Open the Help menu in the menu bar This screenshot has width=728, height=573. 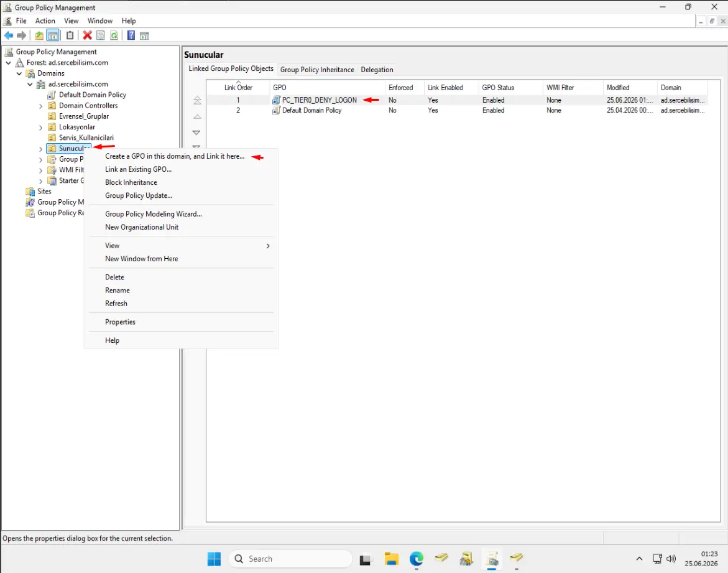point(129,21)
